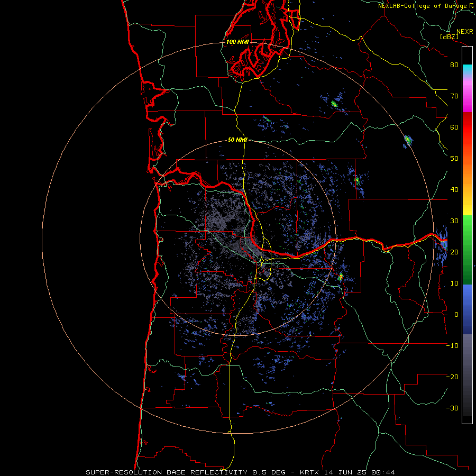The width and height of the screenshot is (476, 476).
Task: Click the [dBZ] unit label
Action: point(449,37)
